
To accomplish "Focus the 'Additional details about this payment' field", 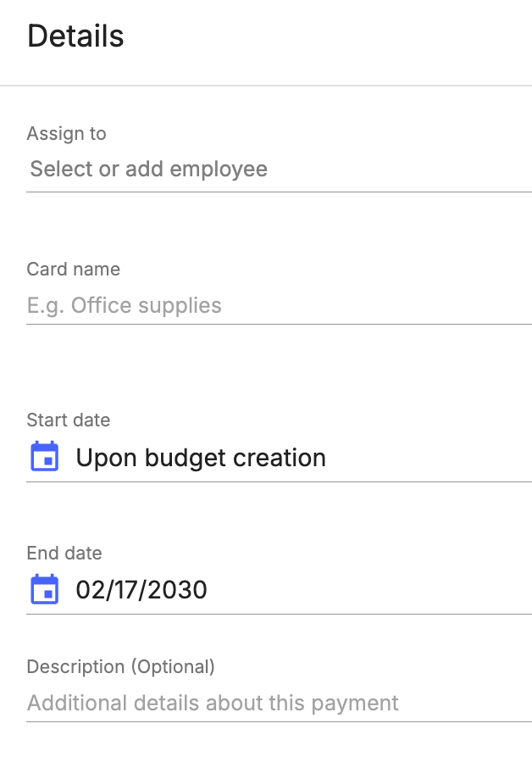I will tap(279, 704).
